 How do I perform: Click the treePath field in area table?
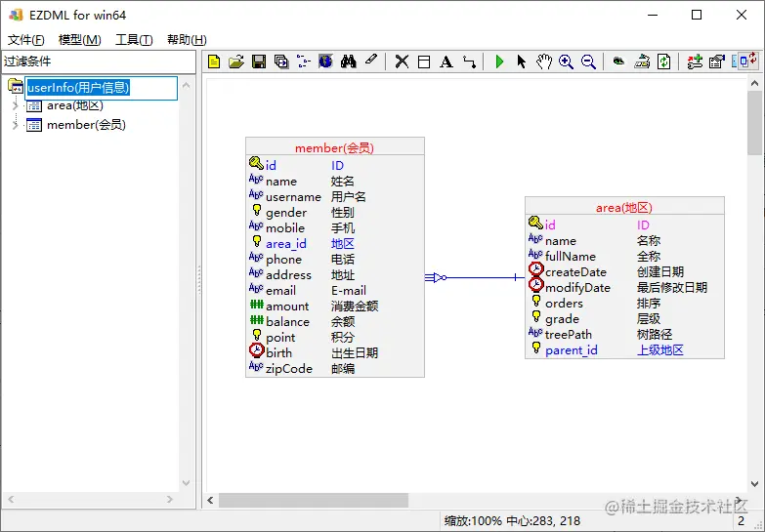pyautogui.click(x=624, y=335)
